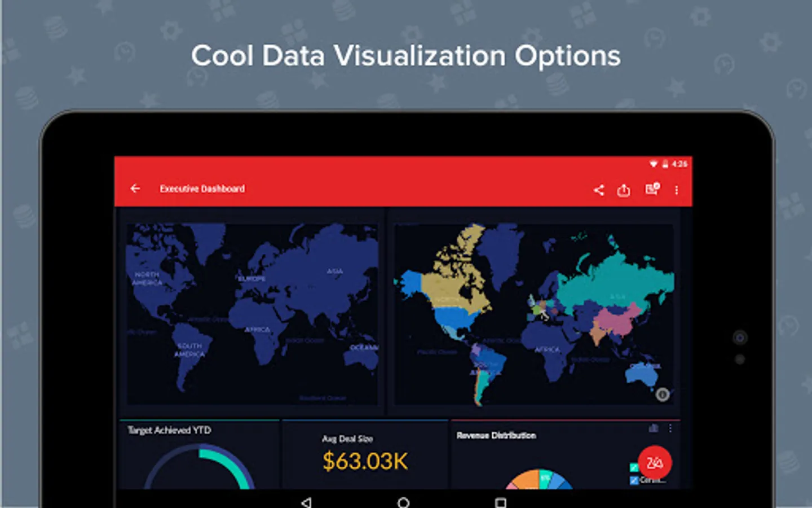Open the comments icon in the toolbar
This screenshot has width=812, height=508.
652,189
